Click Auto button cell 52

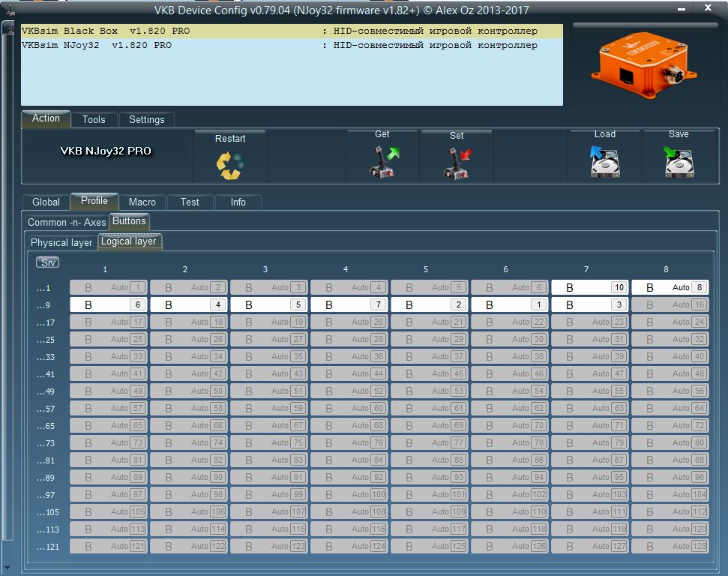pyautogui.click(x=349, y=391)
